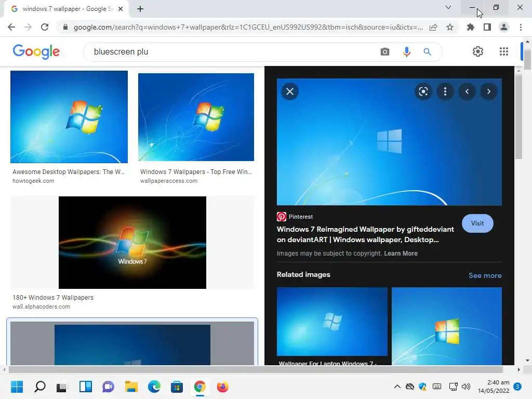
Task: Open touch keyboard tray icon
Action: (x=437, y=387)
